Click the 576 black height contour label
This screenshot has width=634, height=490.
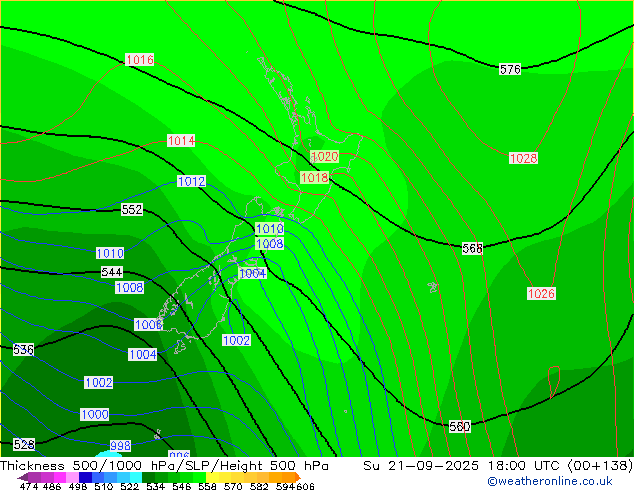(510, 70)
